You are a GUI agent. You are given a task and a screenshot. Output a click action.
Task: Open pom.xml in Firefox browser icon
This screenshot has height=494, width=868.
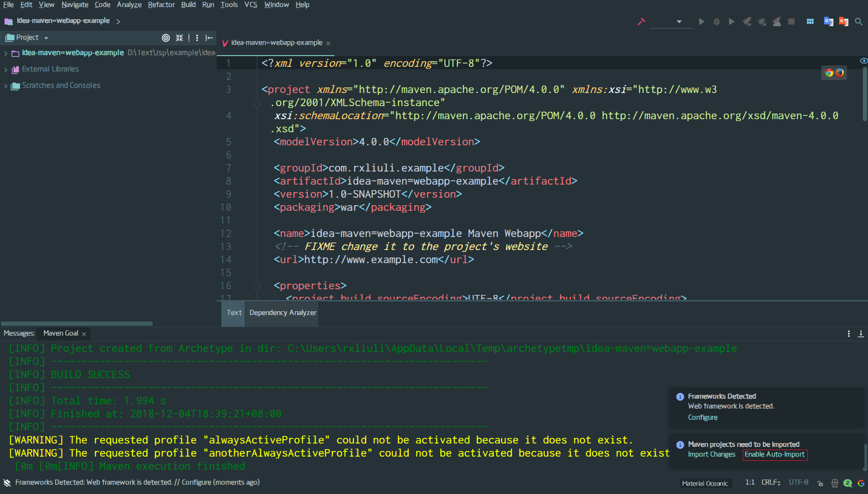pos(840,73)
